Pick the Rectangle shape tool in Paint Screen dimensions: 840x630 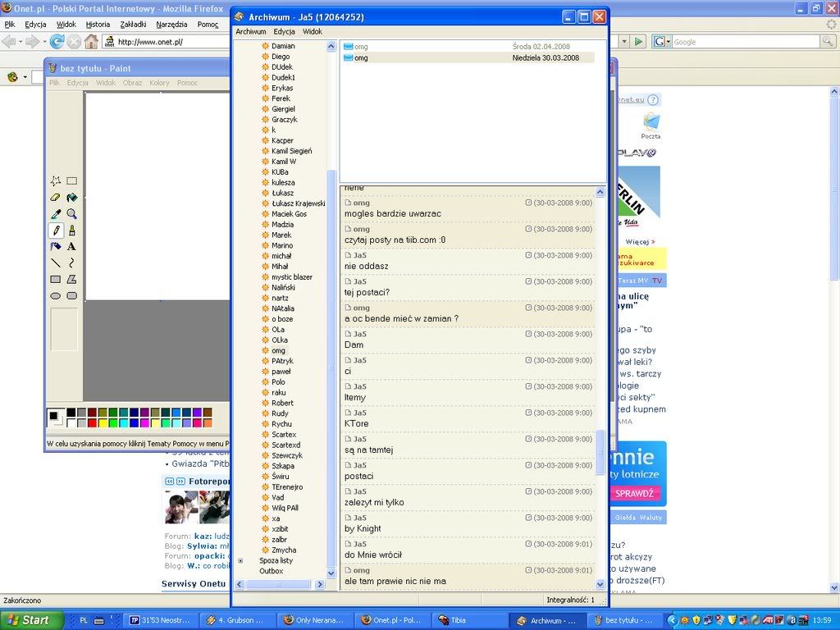(x=56, y=279)
